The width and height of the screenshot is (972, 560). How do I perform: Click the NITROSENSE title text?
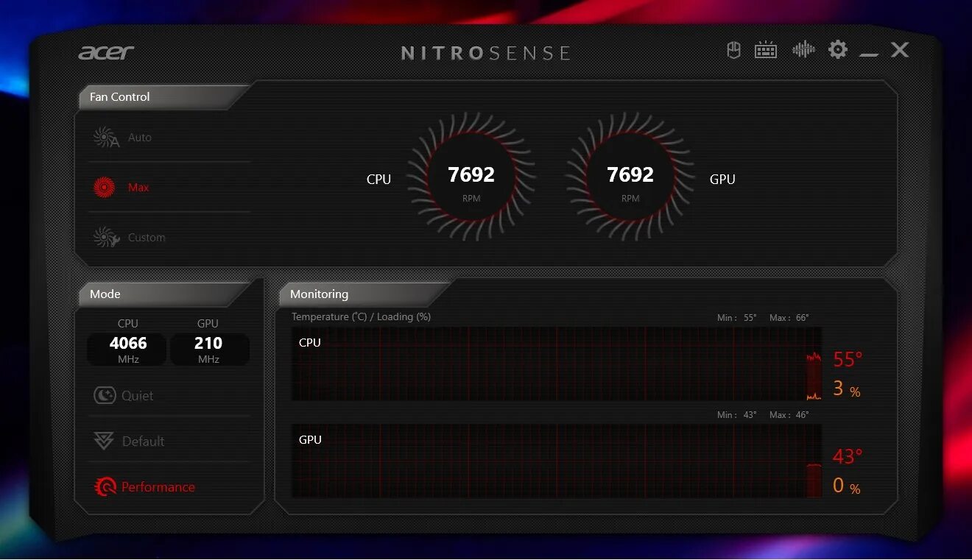(486, 53)
